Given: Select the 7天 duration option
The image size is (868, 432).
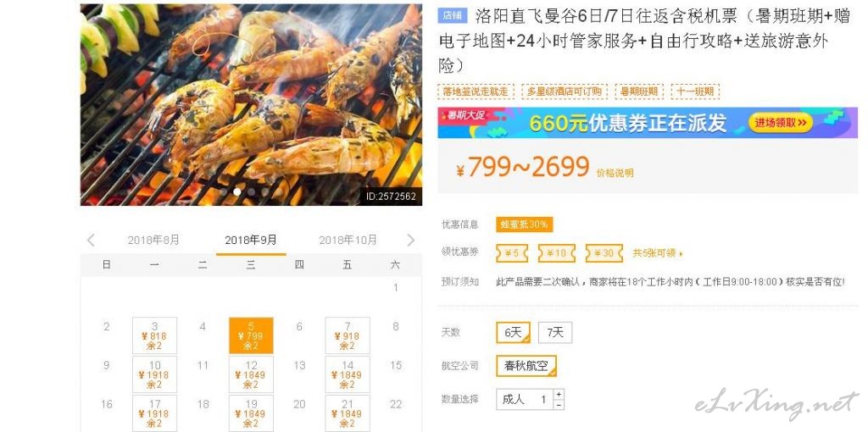Looking at the screenshot, I should click(x=554, y=332).
